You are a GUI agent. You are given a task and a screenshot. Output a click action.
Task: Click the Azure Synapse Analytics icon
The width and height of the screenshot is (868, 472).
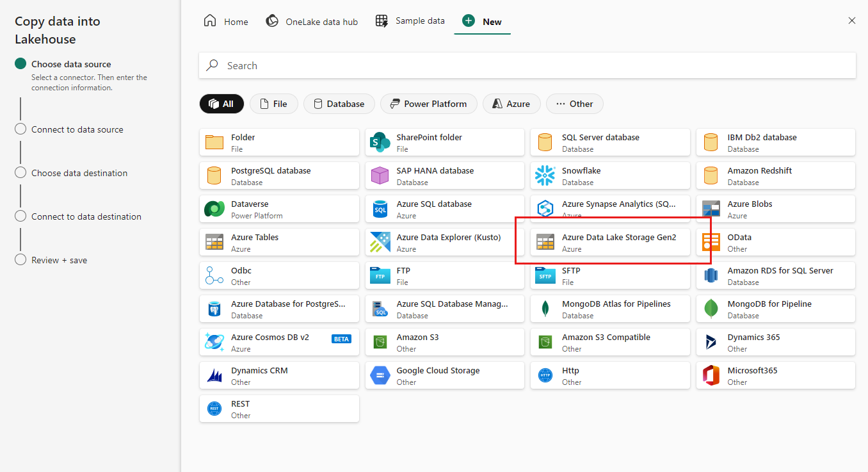(545, 209)
